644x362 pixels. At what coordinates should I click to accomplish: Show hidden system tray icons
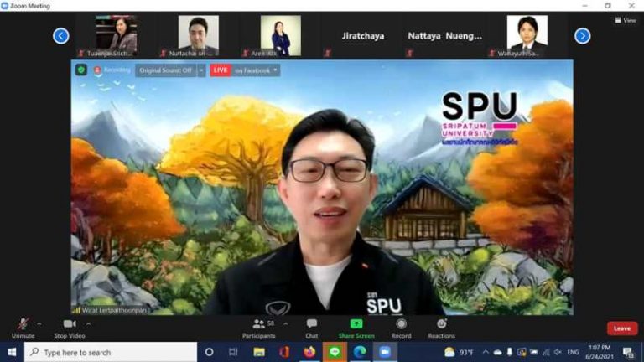(486, 352)
